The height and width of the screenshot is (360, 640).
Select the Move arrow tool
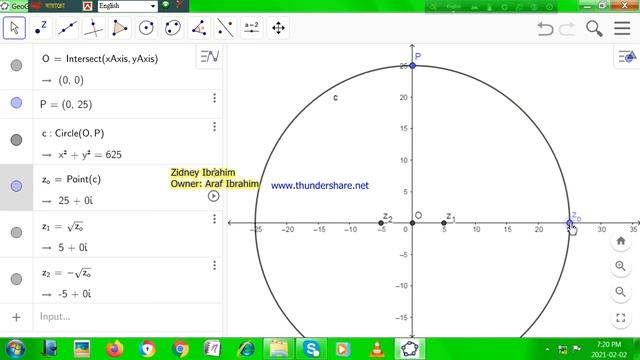14,28
